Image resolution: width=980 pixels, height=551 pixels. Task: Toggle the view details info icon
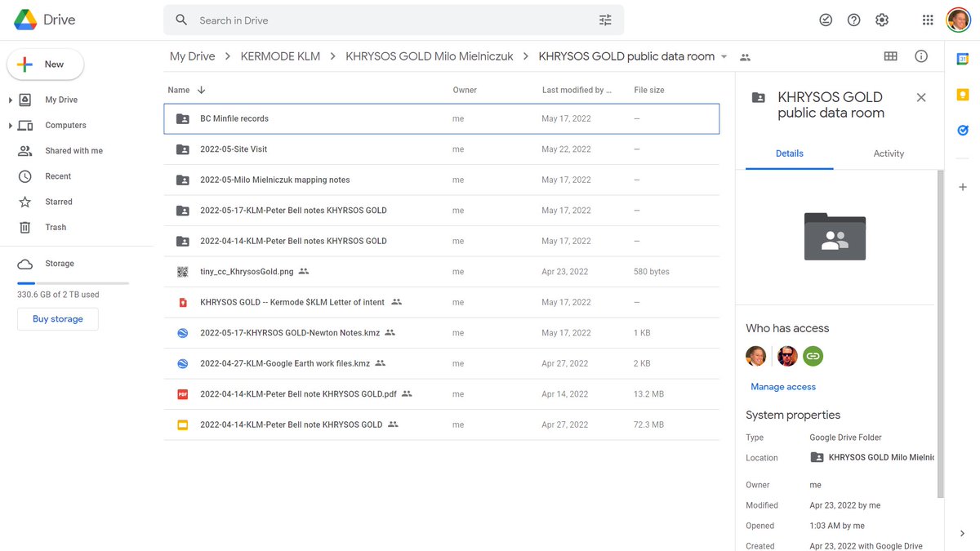point(921,56)
